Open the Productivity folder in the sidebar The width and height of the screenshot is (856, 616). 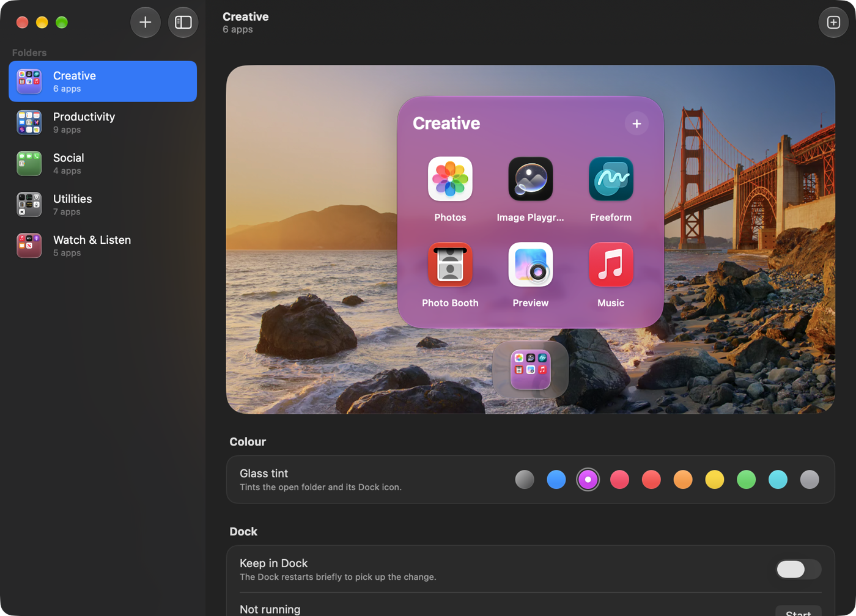[103, 122]
